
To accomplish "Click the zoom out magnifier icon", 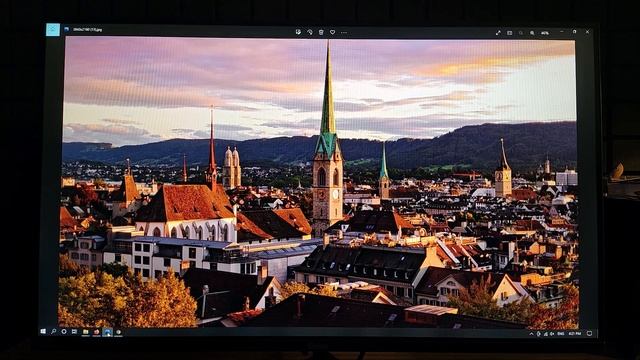I will coord(521,33).
